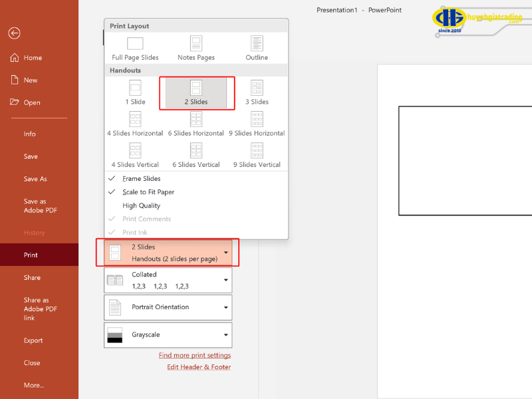Select the Grayscale gradient preview swatch
The width and height of the screenshot is (532, 399).
(114, 334)
